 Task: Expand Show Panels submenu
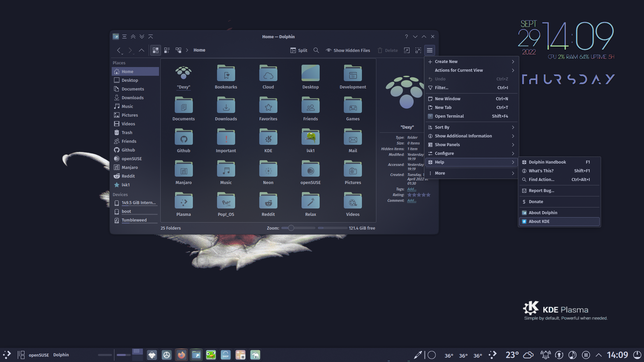[x=471, y=144]
